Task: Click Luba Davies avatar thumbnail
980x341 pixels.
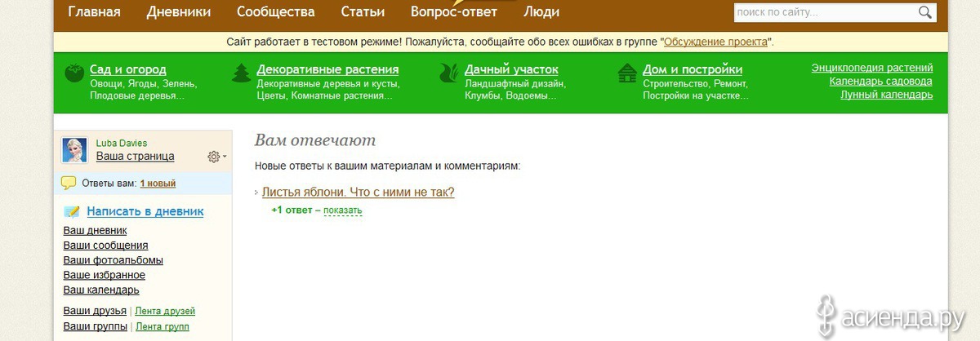Action: click(x=74, y=150)
